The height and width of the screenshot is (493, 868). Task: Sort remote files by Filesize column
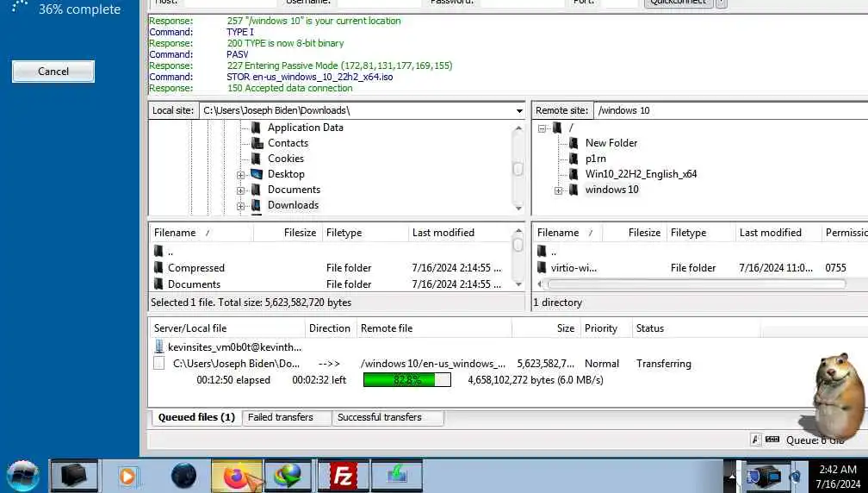635,233
